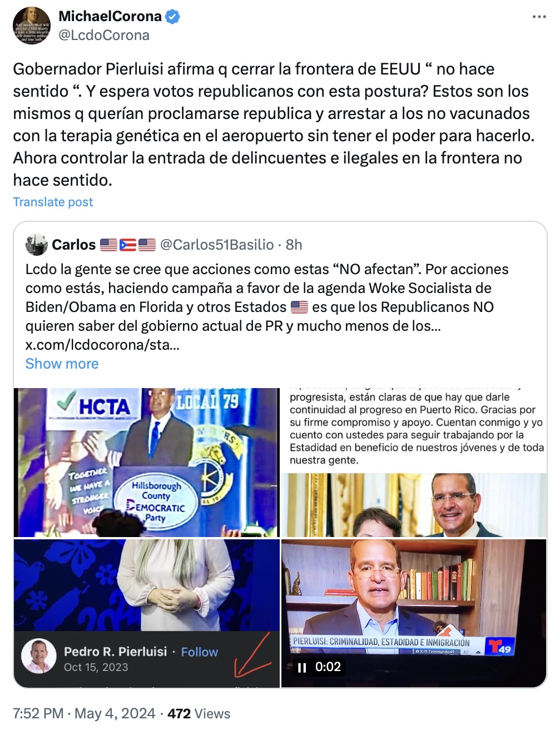
Task: Pause the video using the pause icon
Action: pos(302,667)
